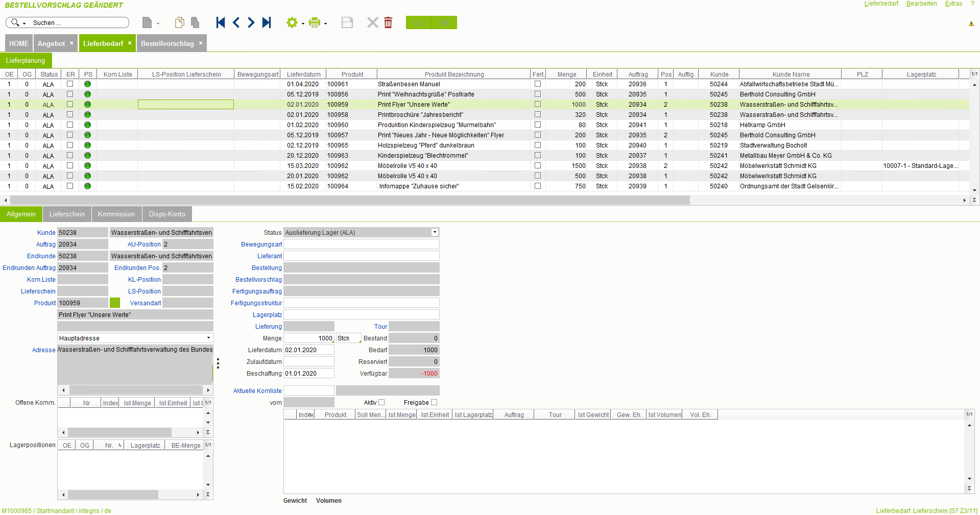Click the red trash delete icon
Image resolution: width=980 pixels, height=515 pixels.
click(x=388, y=22)
